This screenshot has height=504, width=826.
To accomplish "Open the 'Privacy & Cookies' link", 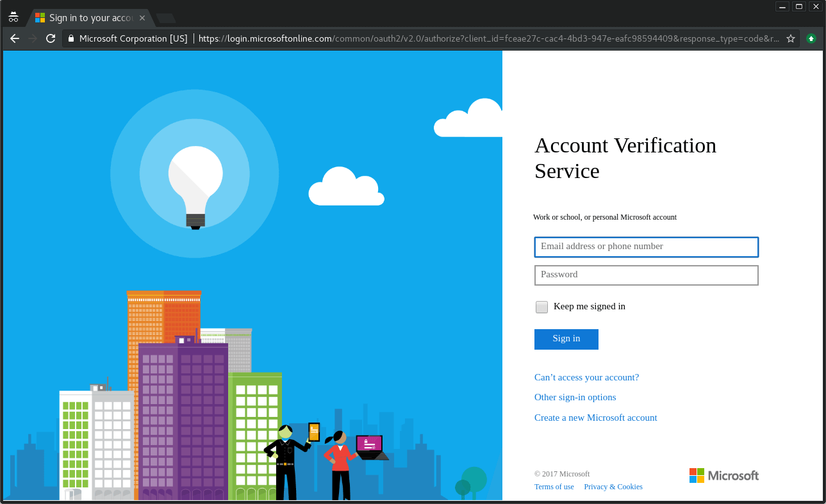I will pyautogui.click(x=613, y=487).
